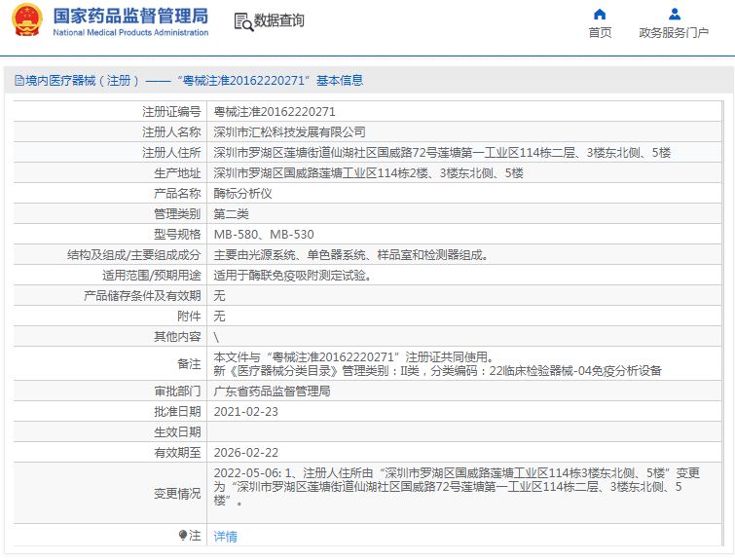Click the 政务服务门户 user icon

pos(675,14)
